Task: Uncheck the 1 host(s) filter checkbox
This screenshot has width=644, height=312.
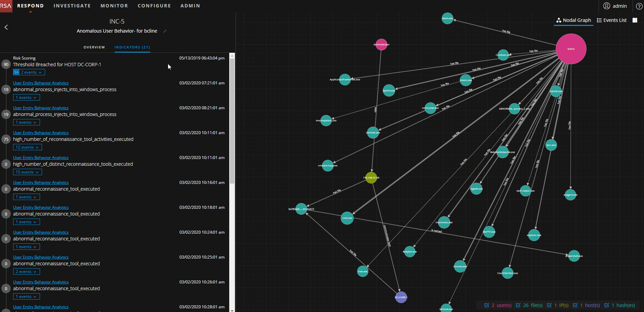Action: 575,305
